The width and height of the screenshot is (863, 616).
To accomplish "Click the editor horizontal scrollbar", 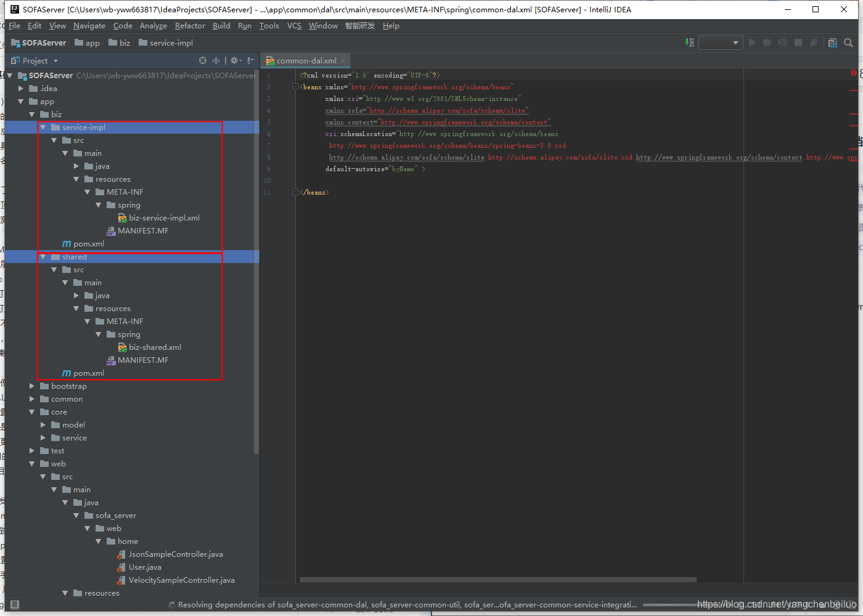I will pos(498,580).
